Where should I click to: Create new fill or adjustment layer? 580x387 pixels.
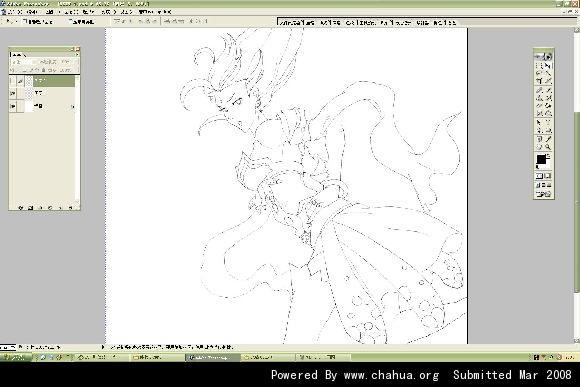(x=50, y=208)
